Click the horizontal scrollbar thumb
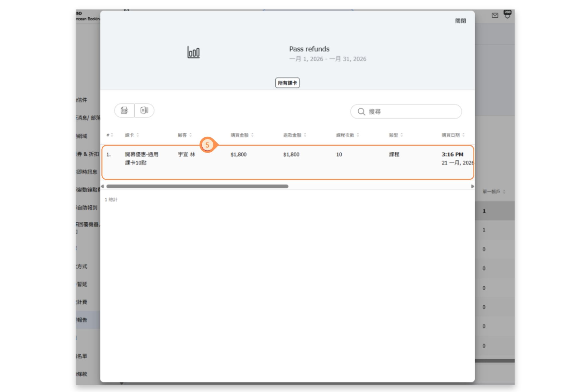The image size is (588, 392). (197, 186)
